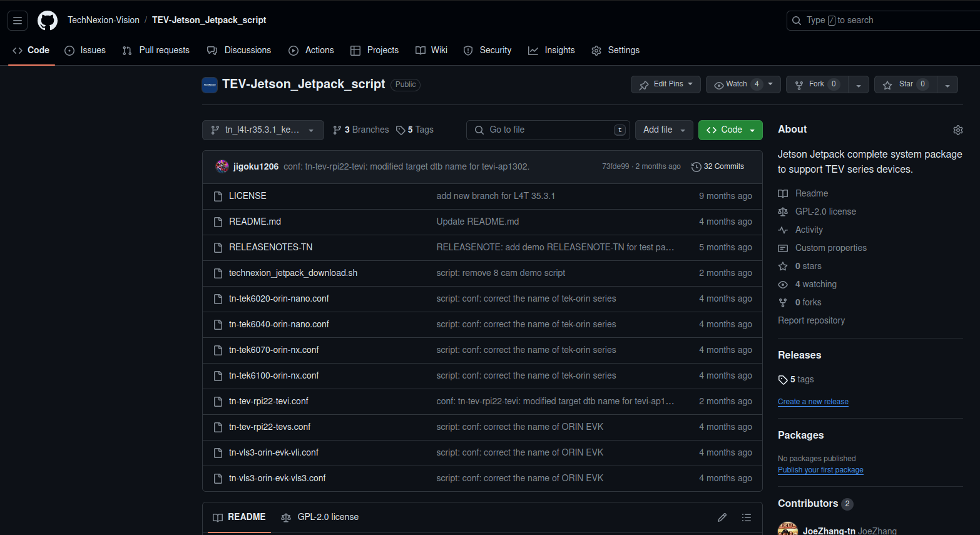Switch to the Issues tab
Viewport: 980px width, 535px height.
click(86, 51)
